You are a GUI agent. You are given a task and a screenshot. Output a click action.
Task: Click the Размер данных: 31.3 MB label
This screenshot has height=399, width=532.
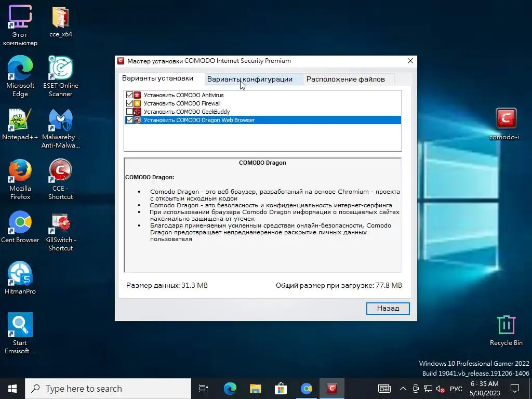(x=167, y=285)
